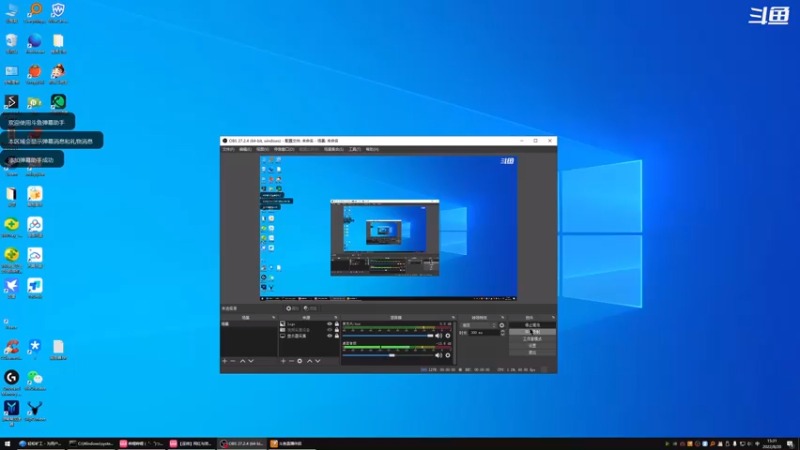
Task: Open filters button below OBS preview
Action: pyautogui.click(x=310, y=308)
